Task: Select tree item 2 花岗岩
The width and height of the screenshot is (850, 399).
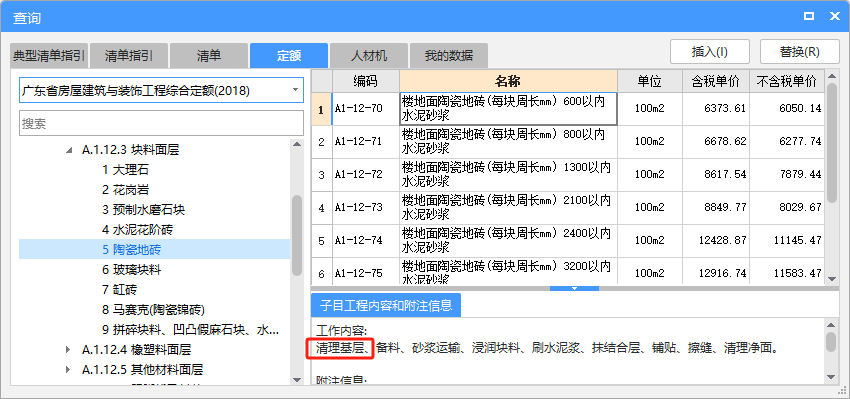Action: point(125,190)
